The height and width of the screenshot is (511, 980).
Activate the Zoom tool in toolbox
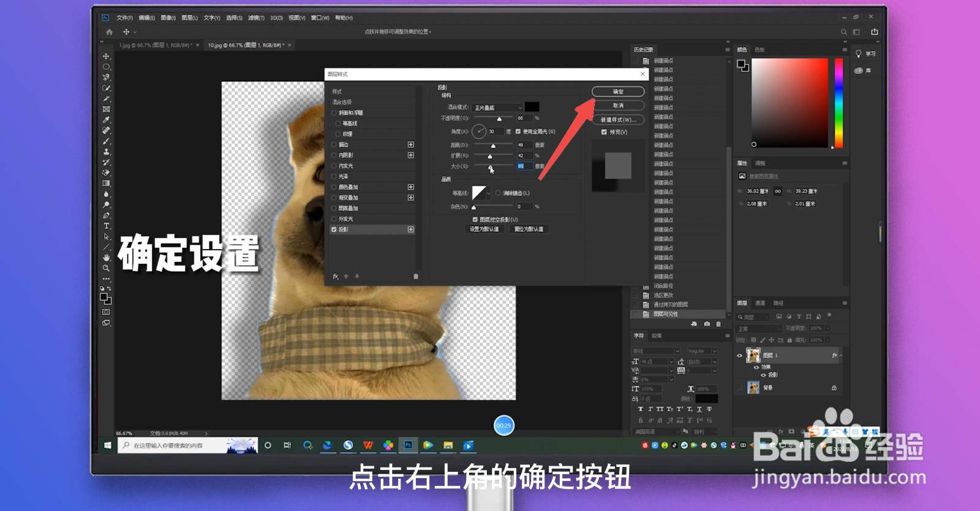106,268
